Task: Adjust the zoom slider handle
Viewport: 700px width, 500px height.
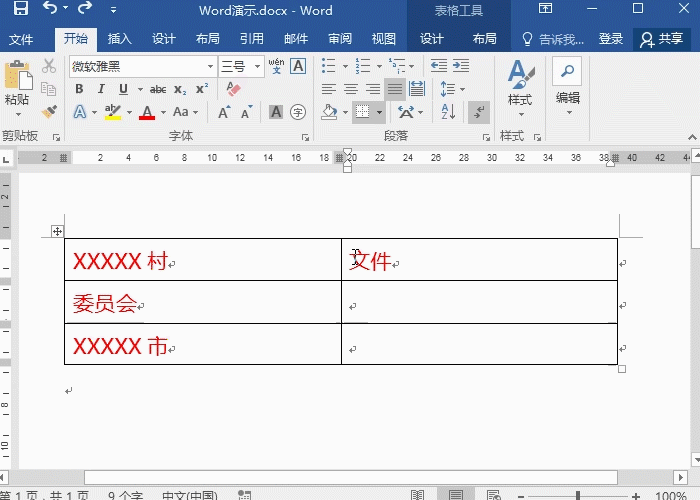Action: click(x=578, y=496)
